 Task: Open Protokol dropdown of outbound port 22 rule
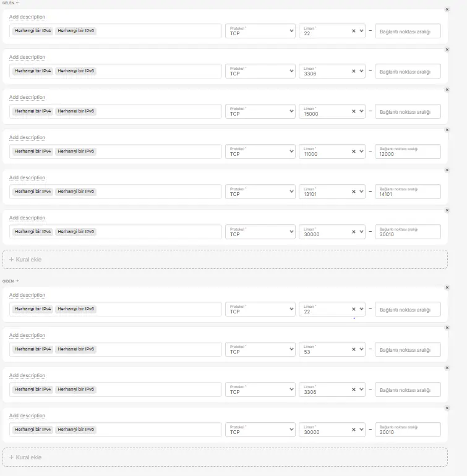(x=260, y=309)
